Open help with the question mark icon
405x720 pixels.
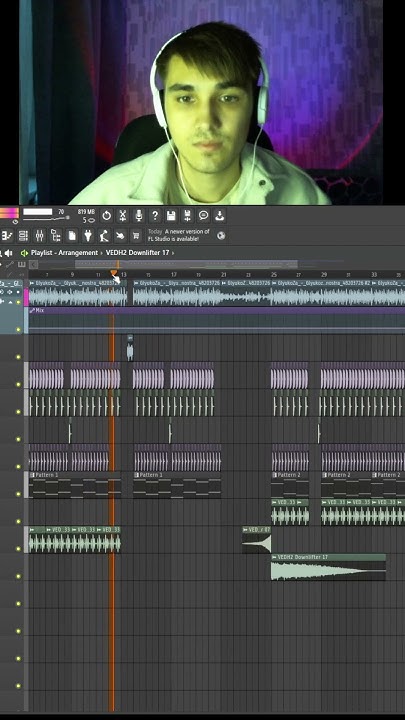tap(155, 215)
